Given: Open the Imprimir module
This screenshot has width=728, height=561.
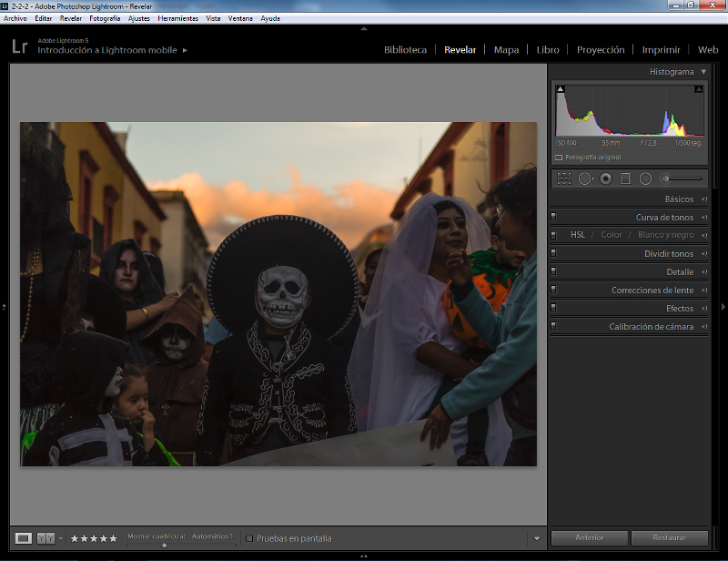Looking at the screenshot, I should point(661,50).
